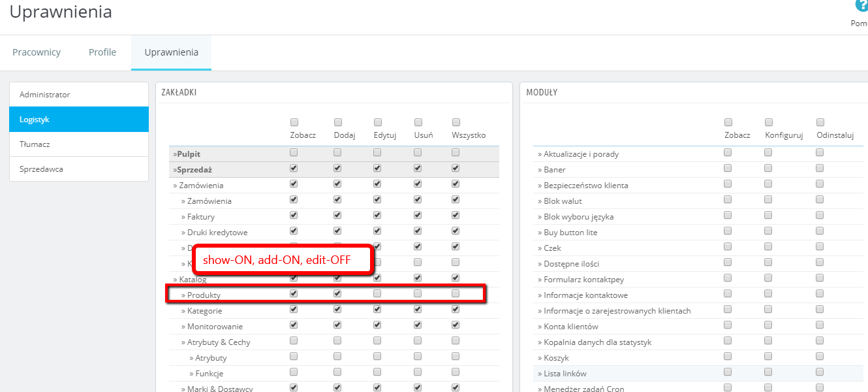Toggle the modules Konfiguruj header checkbox
This screenshot has width=868, height=392.
[x=769, y=122]
